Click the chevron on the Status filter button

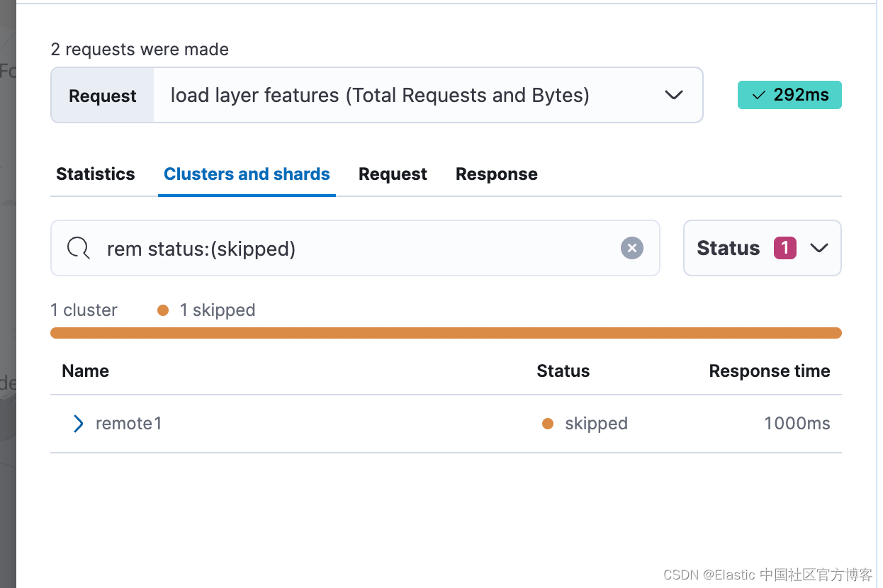820,248
